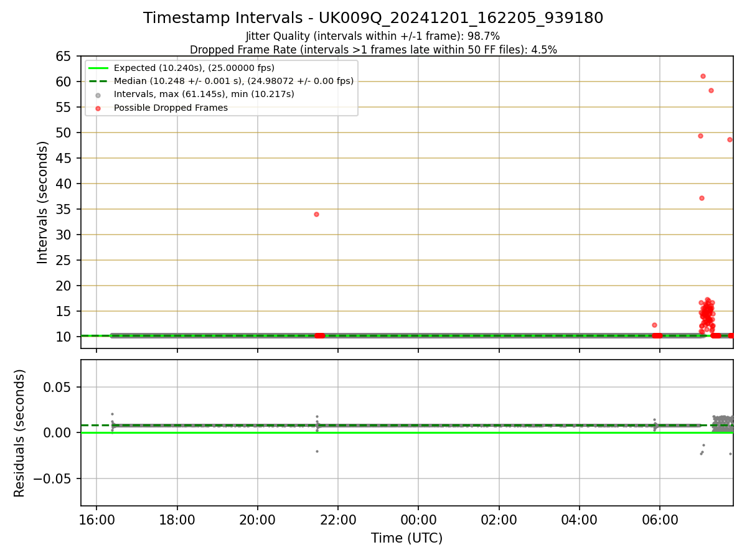Click the highest red point near 61 seconds

click(x=703, y=76)
